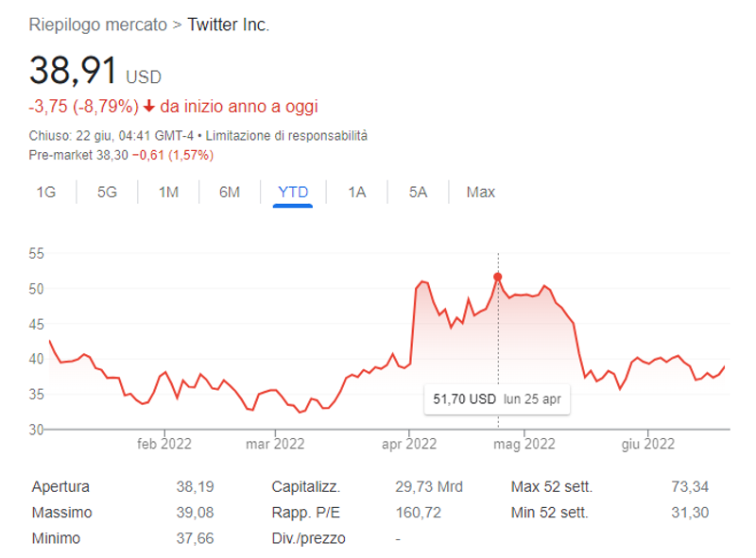Click the red data point on chart
Viewport: 756px width, 558px height.
(x=498, y=277)
